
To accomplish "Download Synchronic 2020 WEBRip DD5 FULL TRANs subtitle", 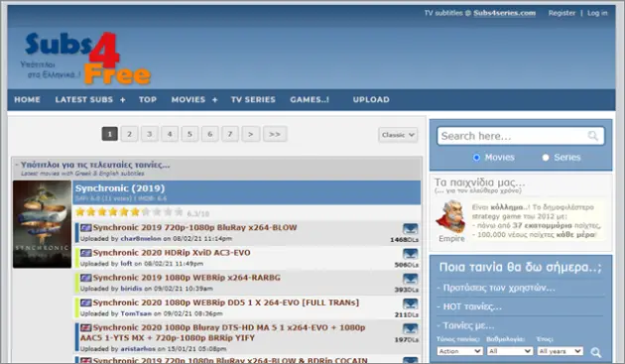I will click(410, 303).
